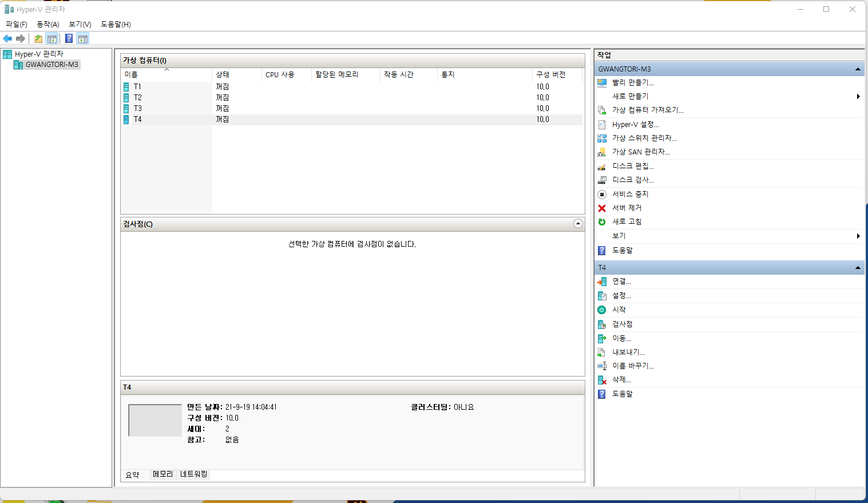Click 빨리 만들기 quick create icon

[x=602, y=82]
